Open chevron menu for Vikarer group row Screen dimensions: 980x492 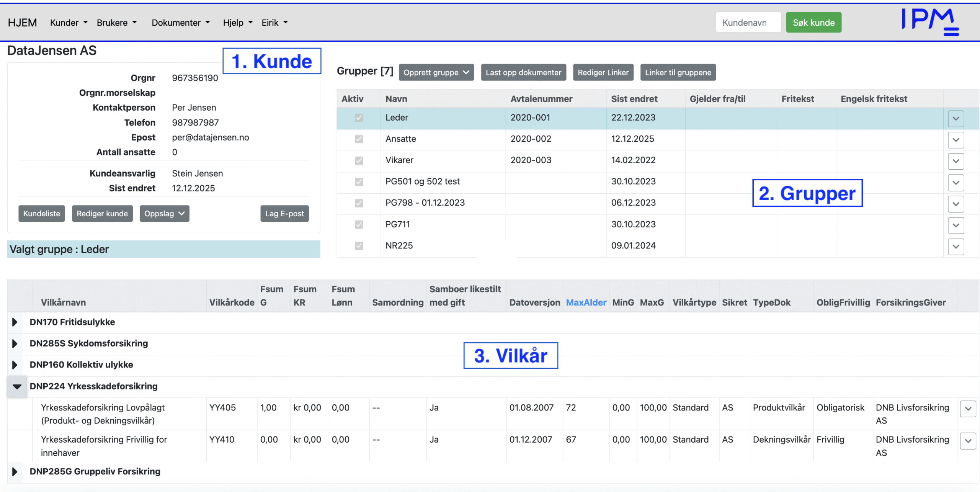point(955,161)
